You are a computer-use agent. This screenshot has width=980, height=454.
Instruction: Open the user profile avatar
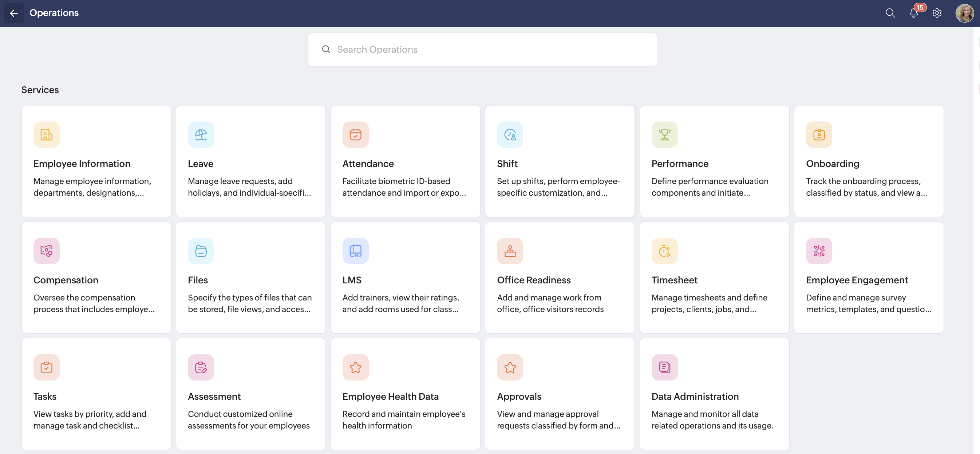[964, 13]
